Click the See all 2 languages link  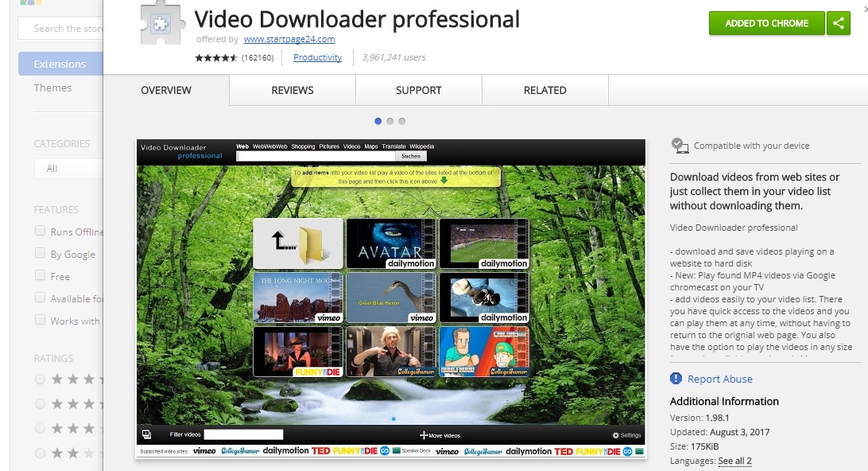pyautogui.click(x=734, y=461)
